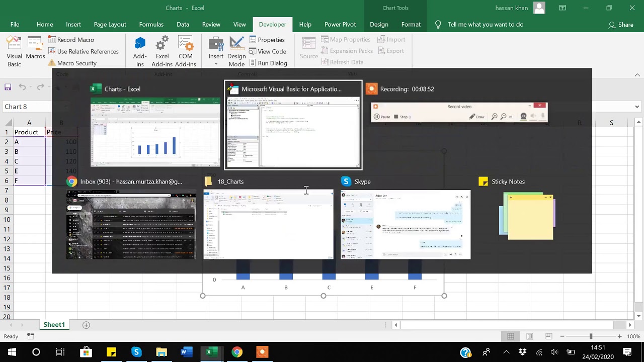Select cell A1 containing Product

coord(29,132)
